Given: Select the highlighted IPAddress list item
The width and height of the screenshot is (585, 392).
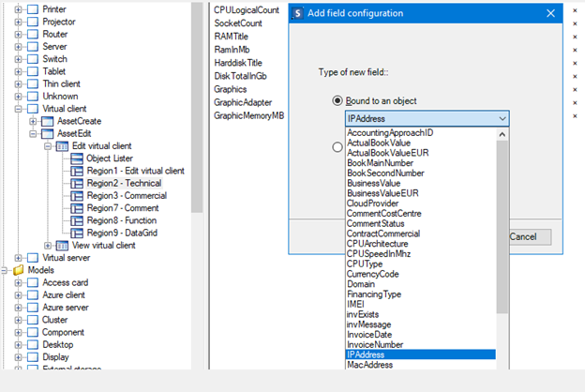Looking at the screenshot, I should (x=421, y=354).
